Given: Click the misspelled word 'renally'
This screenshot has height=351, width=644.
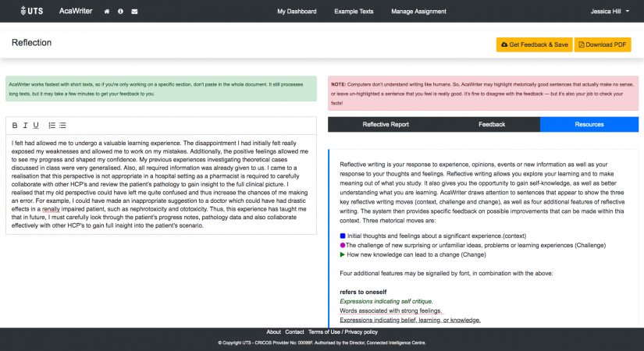Looking at the screenshot, I should click(x=51, y=209).
